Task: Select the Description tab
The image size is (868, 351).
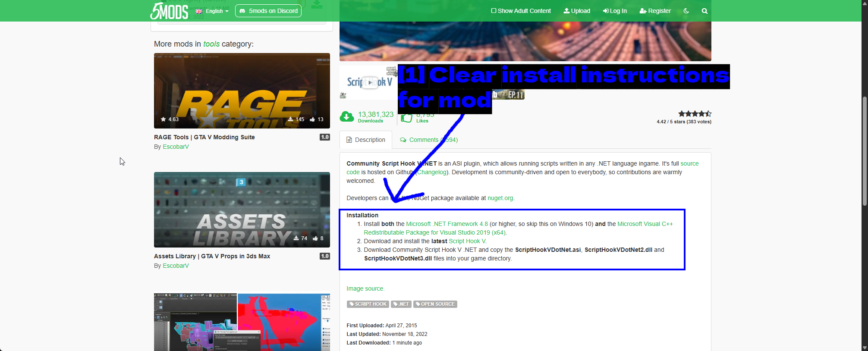Action: [x=366, y=140]
